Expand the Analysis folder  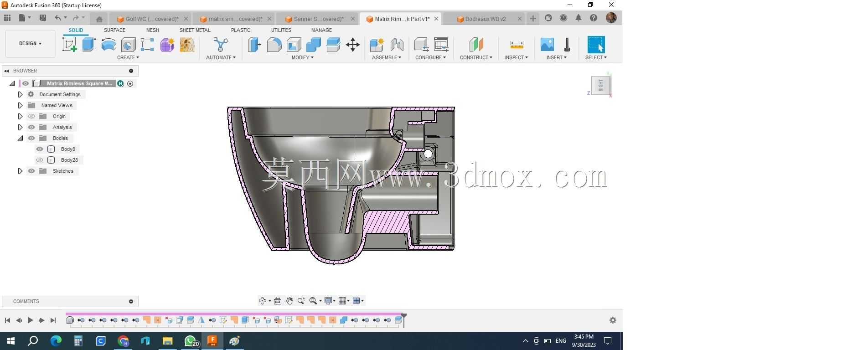[20, 127]
